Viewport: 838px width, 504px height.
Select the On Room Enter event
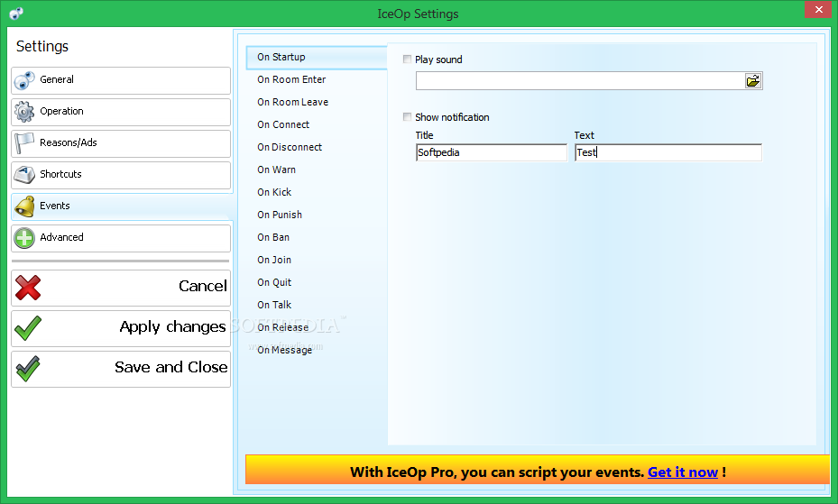pos(291,79)
